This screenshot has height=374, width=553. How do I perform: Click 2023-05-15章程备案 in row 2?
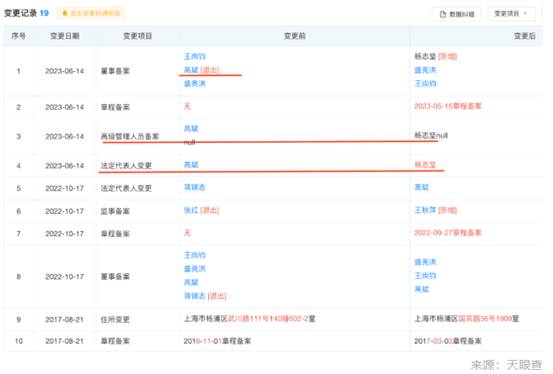click(x=448, y=106)
